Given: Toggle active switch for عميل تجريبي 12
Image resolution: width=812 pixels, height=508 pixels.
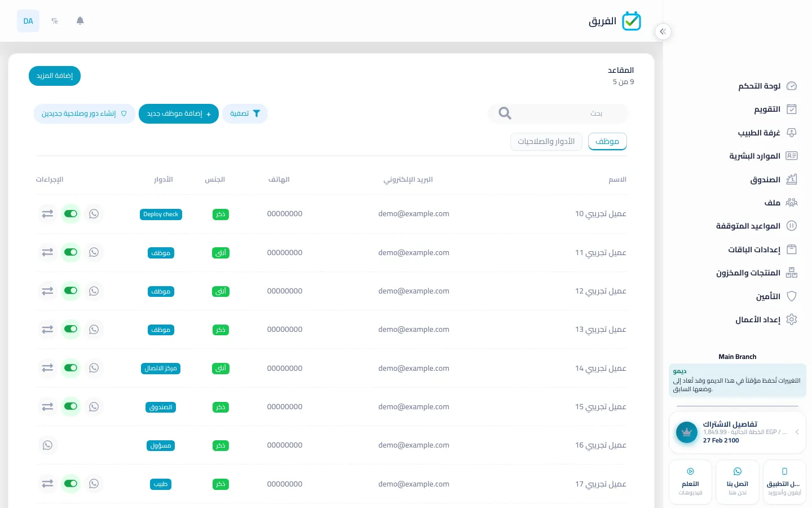Looking at the screenshot, I should point(70,291).
